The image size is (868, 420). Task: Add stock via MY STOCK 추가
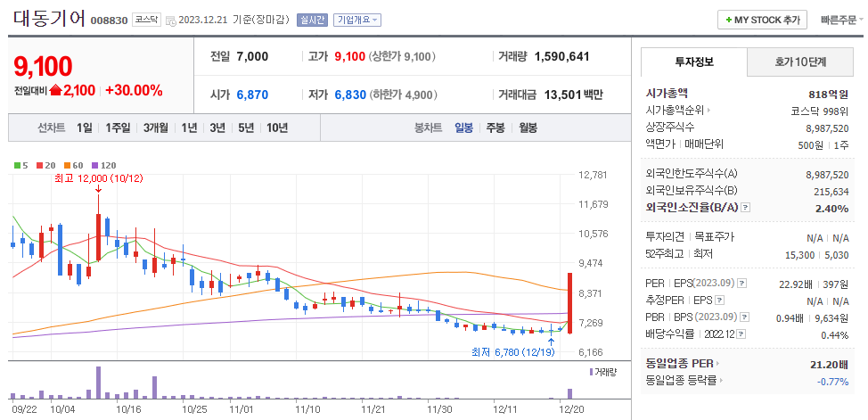click(x=762, y=20)
